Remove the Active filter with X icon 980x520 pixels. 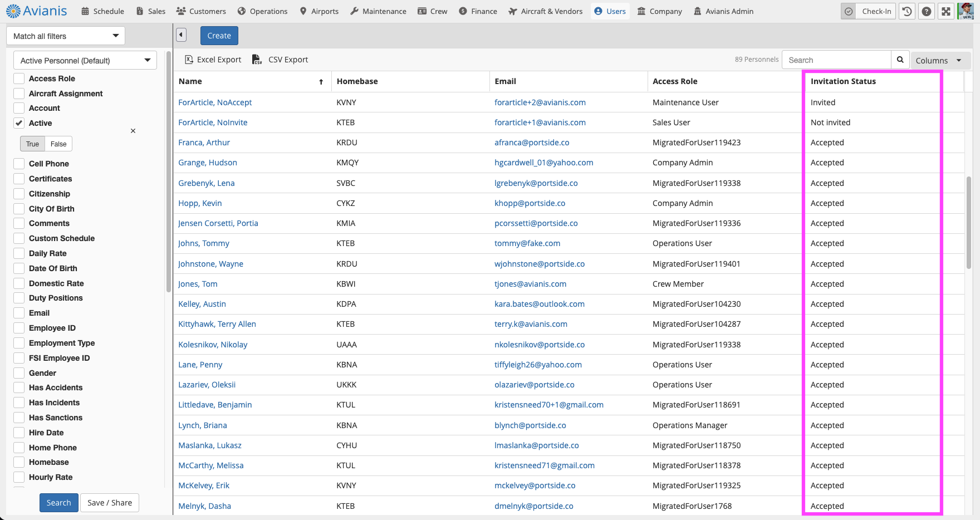pyautogui.click(x=133, y=131)
